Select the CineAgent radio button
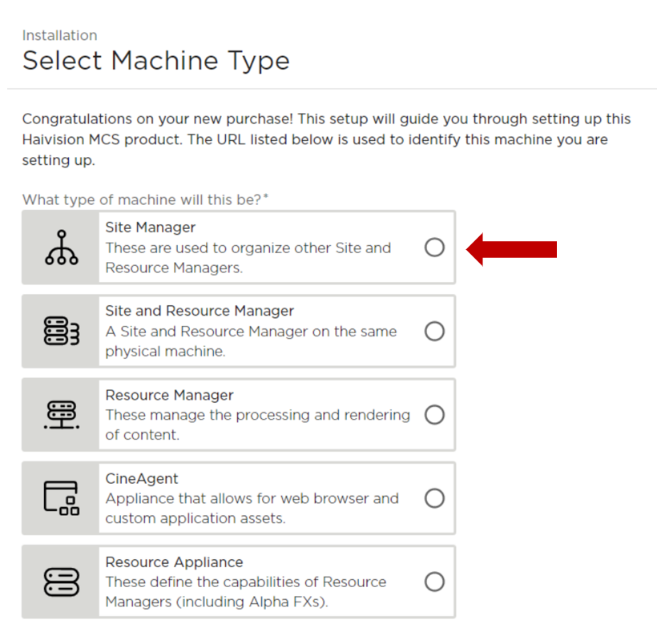The height and width of the screenshot is (644, 657). [434, 498]
